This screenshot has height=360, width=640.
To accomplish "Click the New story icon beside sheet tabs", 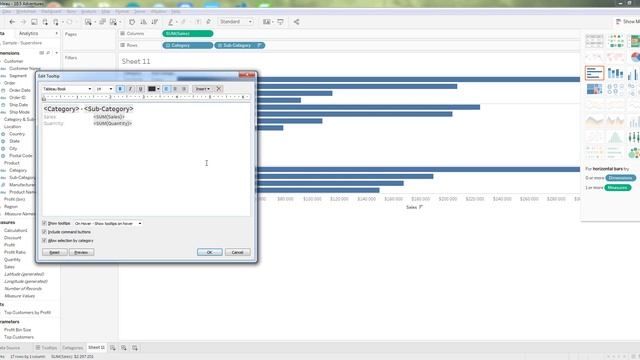I will coord(135,348).
